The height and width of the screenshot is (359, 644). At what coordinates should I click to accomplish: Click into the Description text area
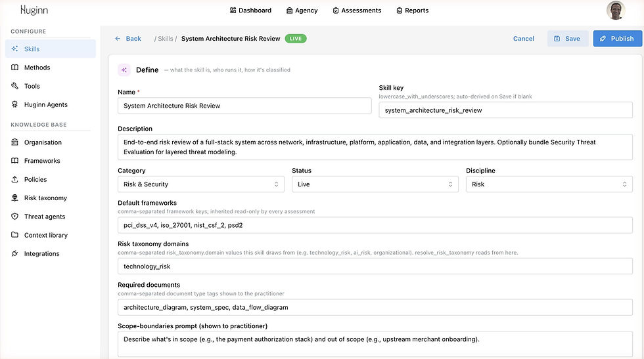point(375,147)
